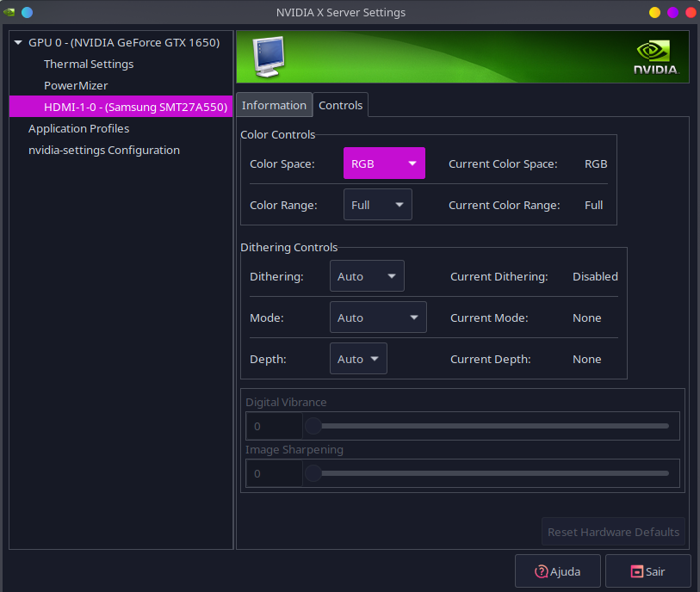Click the Sair quit button
The height and width of the screenshot is (592, 700).
(x=647, y=571)
